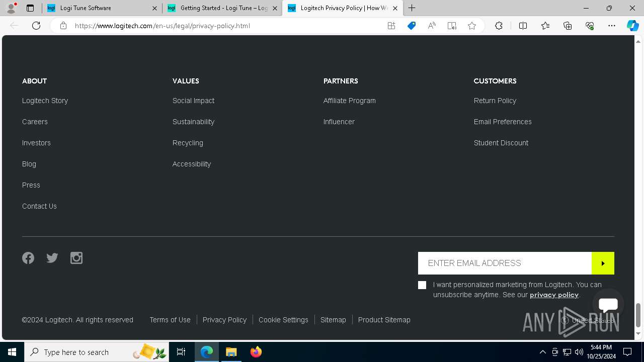The width and height of the screenshot is (644, 362).
Task: Open Favorites list icon
Action: point(545,26)
